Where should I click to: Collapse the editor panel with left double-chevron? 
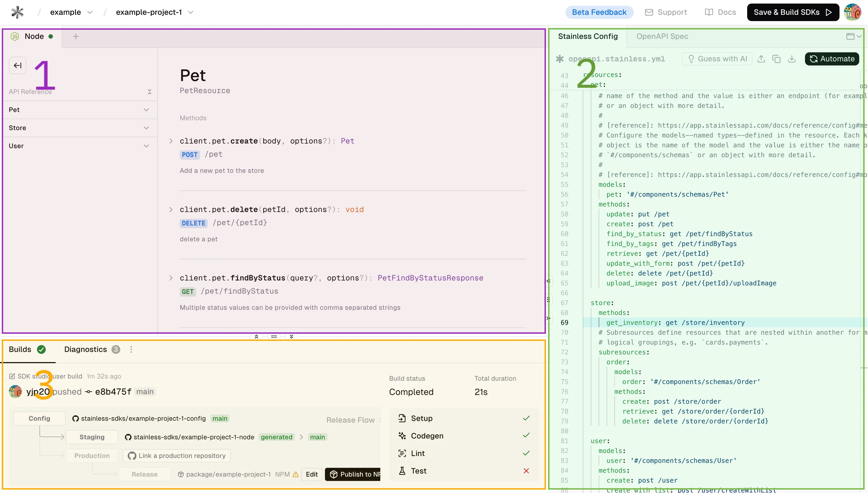549,281
